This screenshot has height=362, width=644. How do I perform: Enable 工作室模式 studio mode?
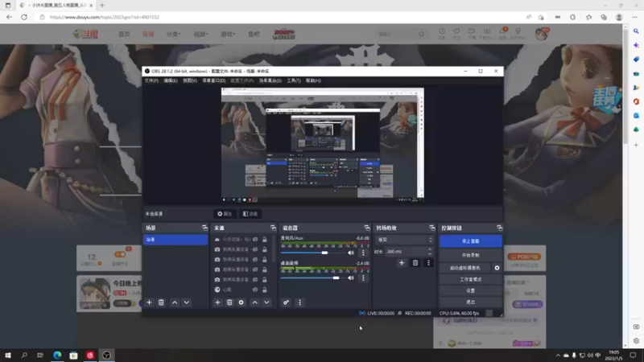point(471,279)
